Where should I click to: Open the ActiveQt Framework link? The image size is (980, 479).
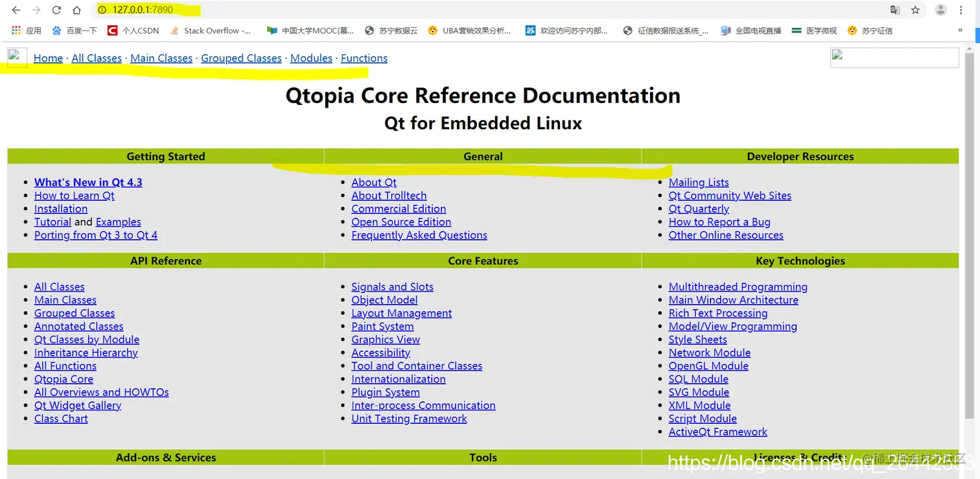[x=718, y=432]
